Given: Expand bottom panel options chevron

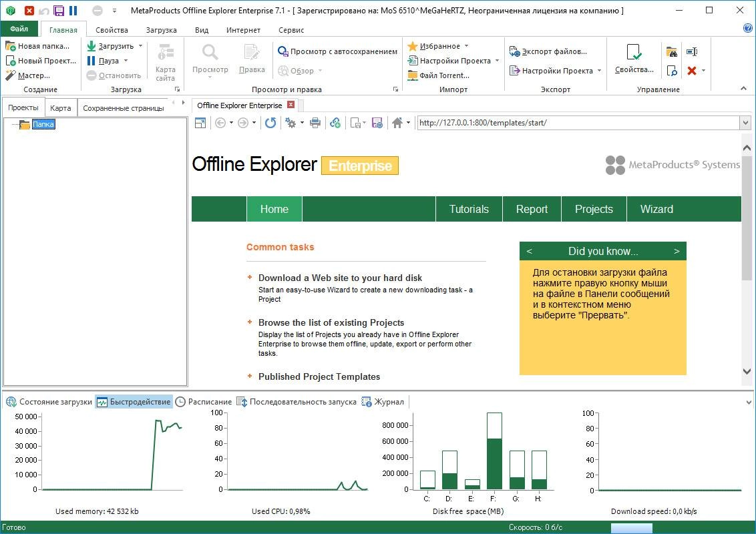Looking at the screenshot, I should pos(748,403).
